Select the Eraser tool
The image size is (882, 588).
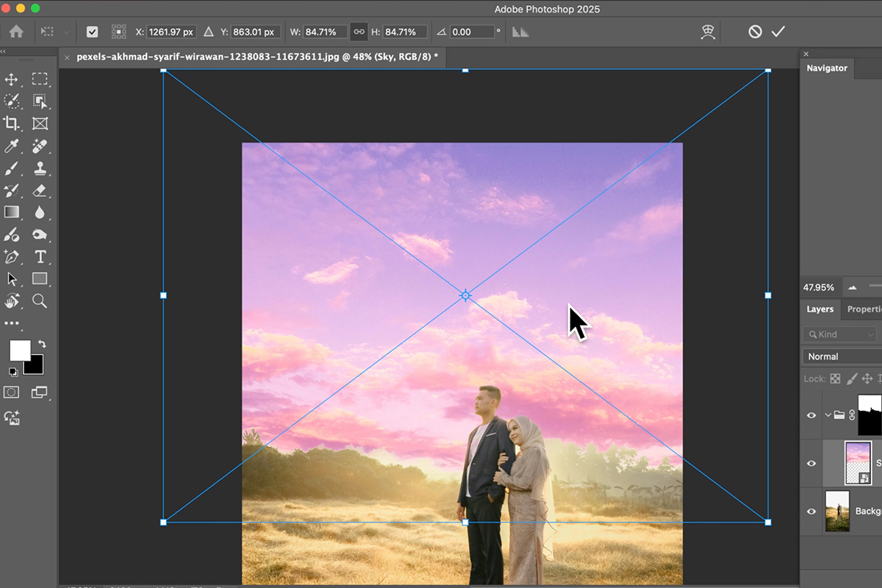tap(40, 191)
